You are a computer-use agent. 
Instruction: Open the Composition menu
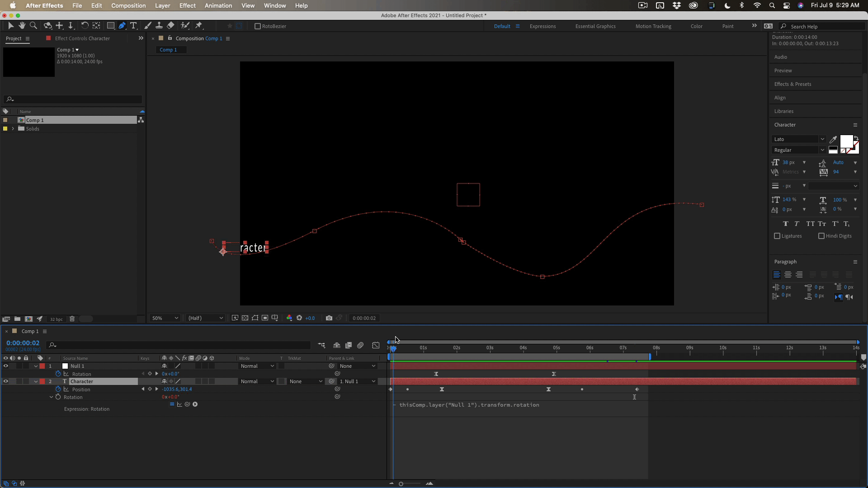pyautogui.click(x=128, y=5)
